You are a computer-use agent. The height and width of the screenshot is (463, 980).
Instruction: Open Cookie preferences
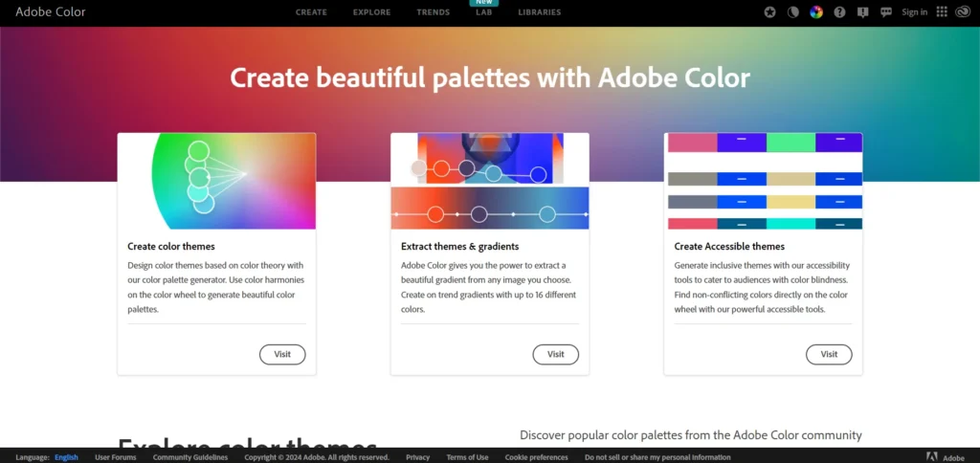[537, 457]
